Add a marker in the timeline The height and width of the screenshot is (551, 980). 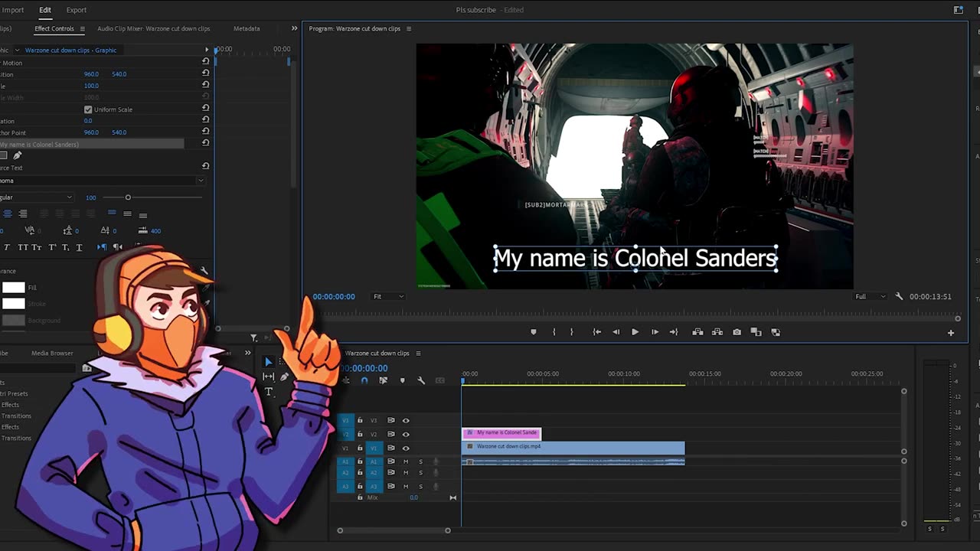point(402,380)
